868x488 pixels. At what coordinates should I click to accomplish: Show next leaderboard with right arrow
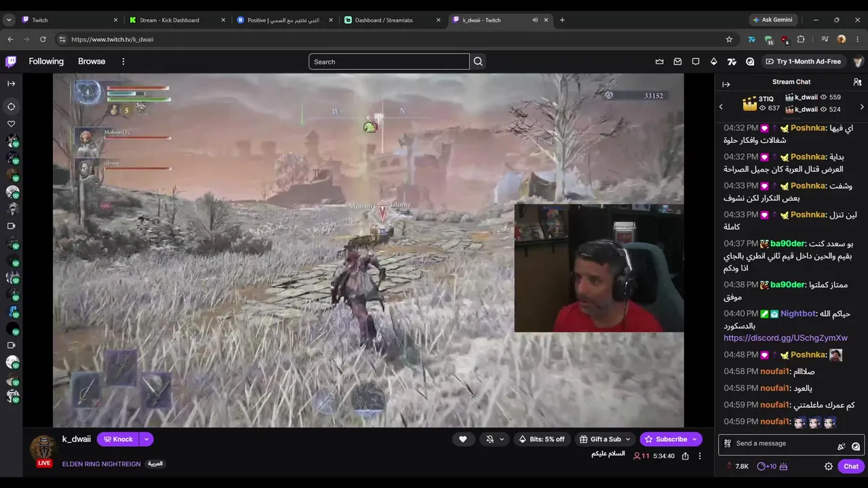coord(862,106)
